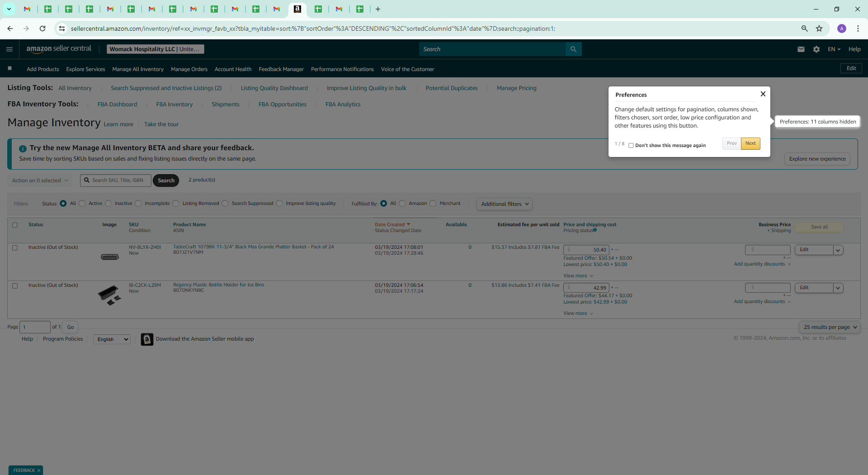Select the TableCraft row checkbox
Viewport: 868px width, 475px height.
[x=15, y=248]
